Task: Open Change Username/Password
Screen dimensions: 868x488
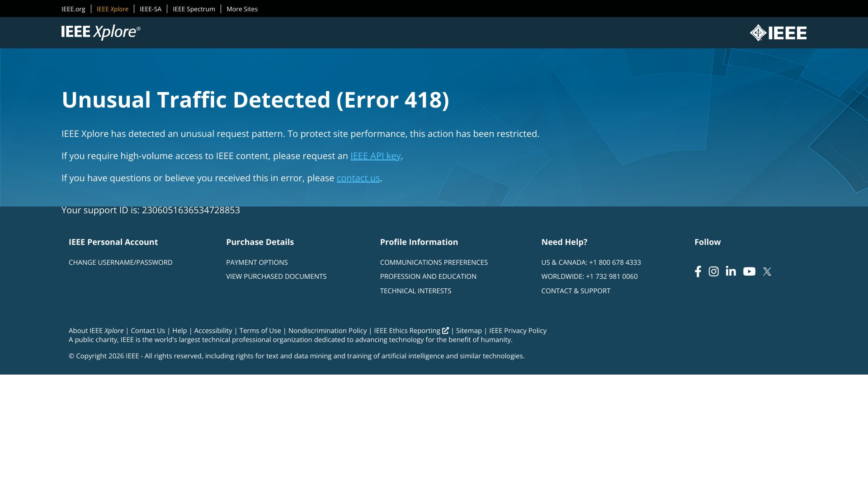Action: 121,263
